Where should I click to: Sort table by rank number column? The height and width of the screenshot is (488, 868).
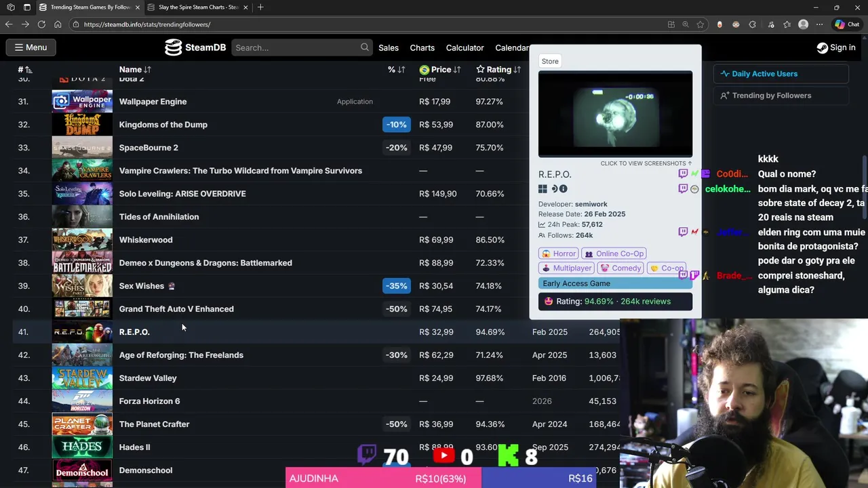coord(24,69)
